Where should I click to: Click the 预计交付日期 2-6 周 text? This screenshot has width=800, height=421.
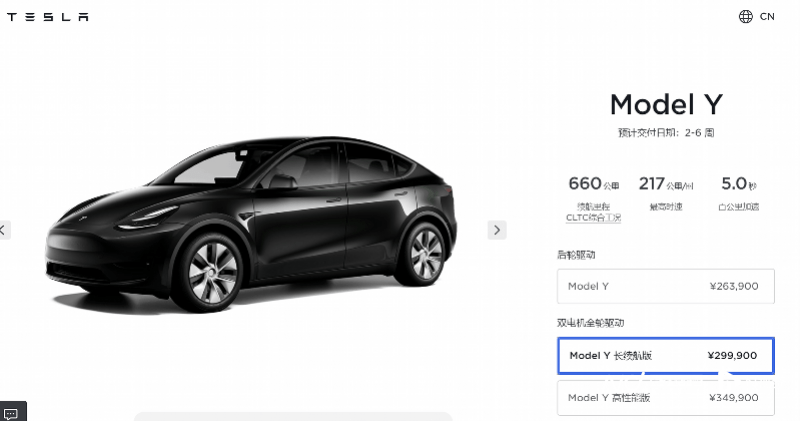coord(666,133)
